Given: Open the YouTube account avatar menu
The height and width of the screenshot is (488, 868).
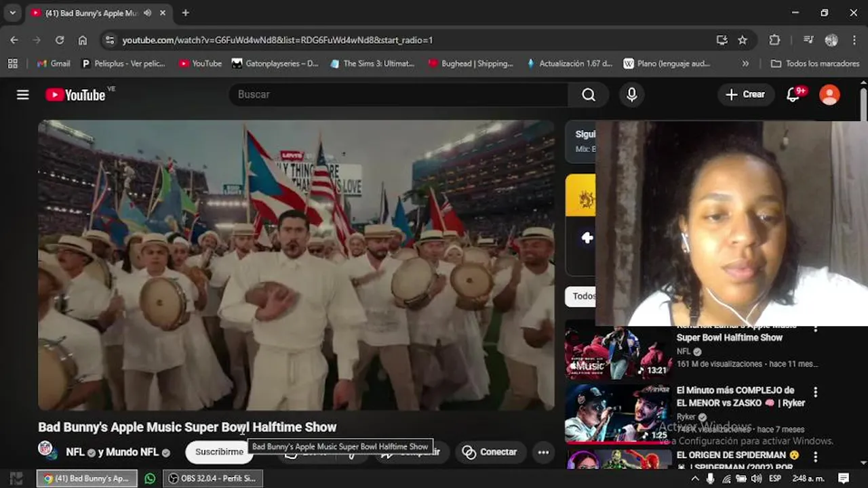Looking at the screenshot, I should click(829, 95).
